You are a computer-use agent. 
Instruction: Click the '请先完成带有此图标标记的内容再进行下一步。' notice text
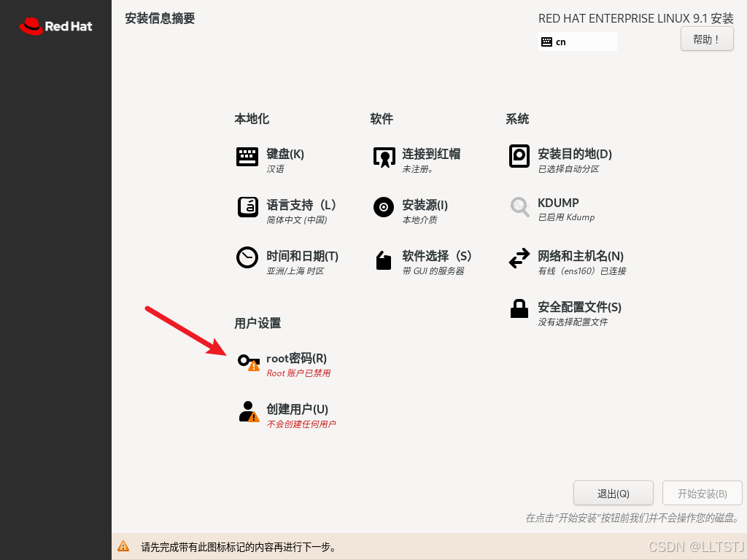[239, 547]
